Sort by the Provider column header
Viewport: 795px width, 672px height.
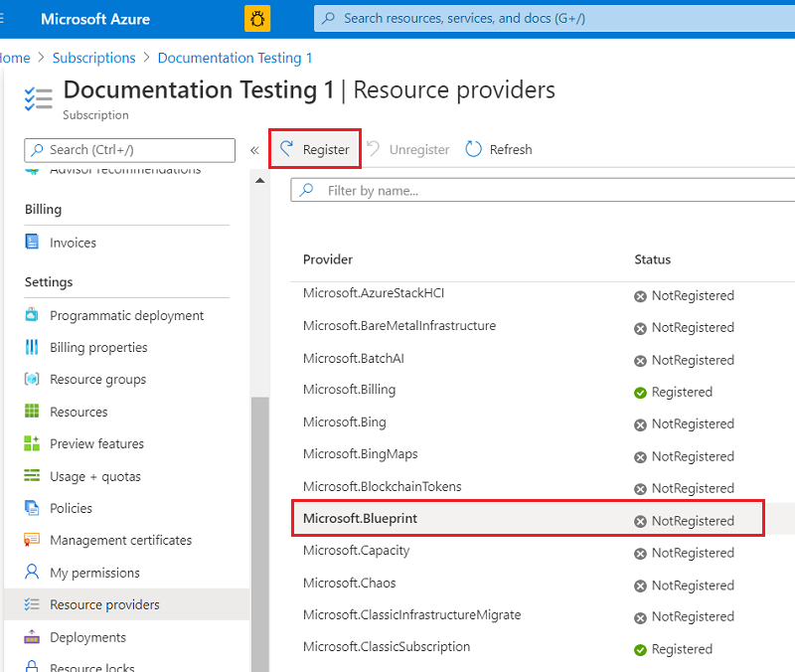tap(328, 259)
